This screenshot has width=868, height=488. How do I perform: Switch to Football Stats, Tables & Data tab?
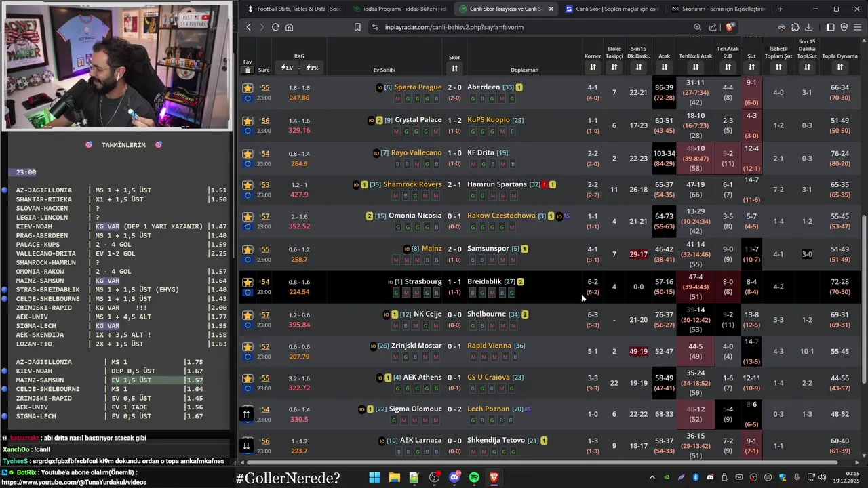point(294,9)
